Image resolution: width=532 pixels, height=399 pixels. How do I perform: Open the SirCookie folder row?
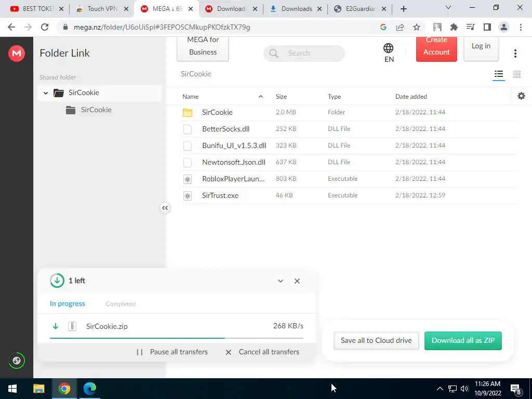coord(348,112)
